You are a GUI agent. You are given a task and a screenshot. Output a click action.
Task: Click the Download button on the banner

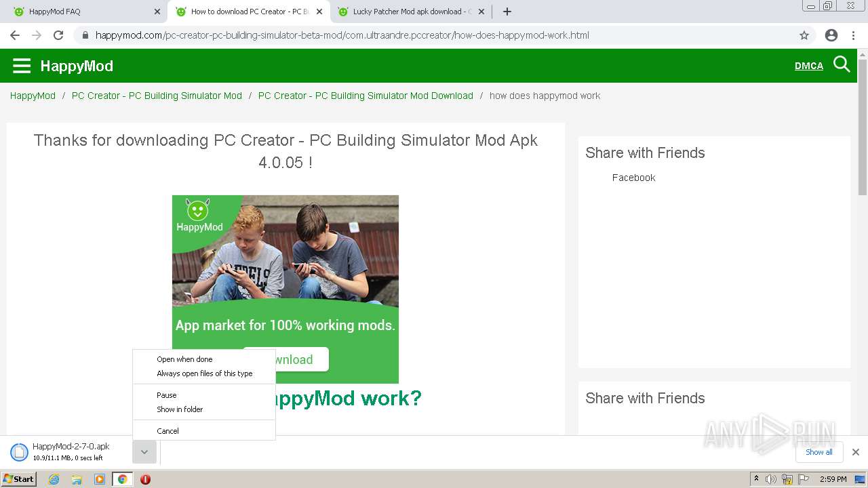[x=285, y=359]
